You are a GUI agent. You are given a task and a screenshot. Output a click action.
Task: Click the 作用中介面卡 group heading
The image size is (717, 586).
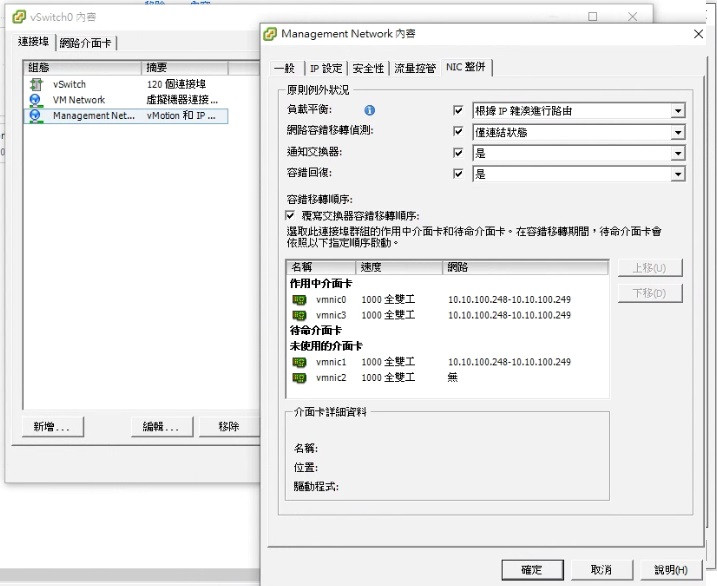(321, 284)
